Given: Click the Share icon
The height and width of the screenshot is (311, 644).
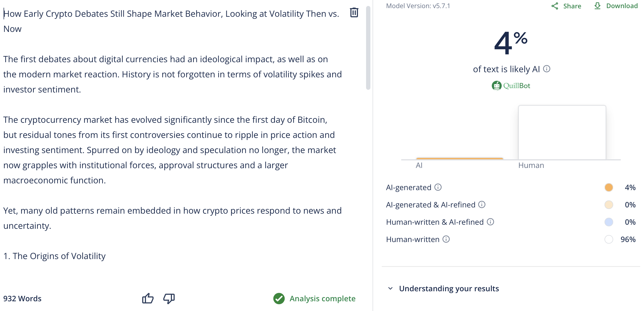Looking at the screenshot, I should pos(555,6).
